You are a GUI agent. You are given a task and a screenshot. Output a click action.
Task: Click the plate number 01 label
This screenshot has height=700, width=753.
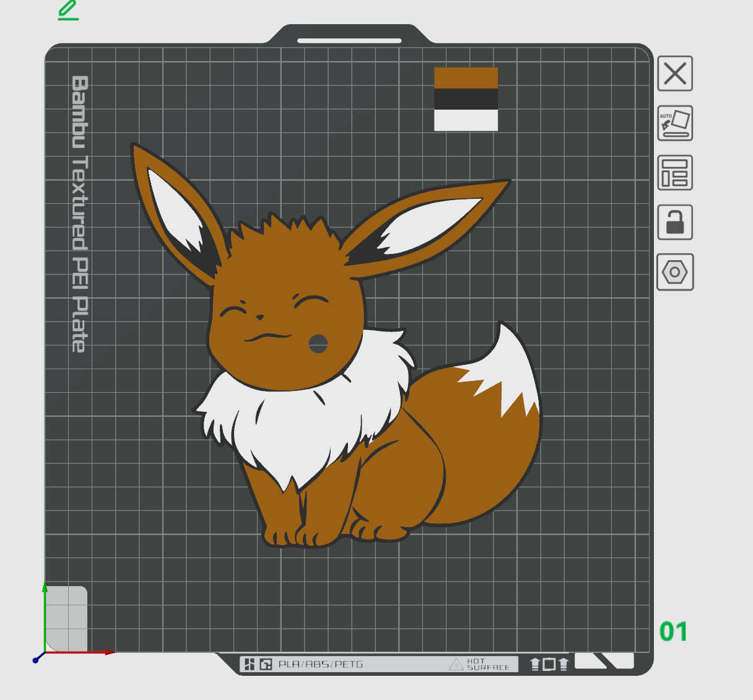pos(674,632)
